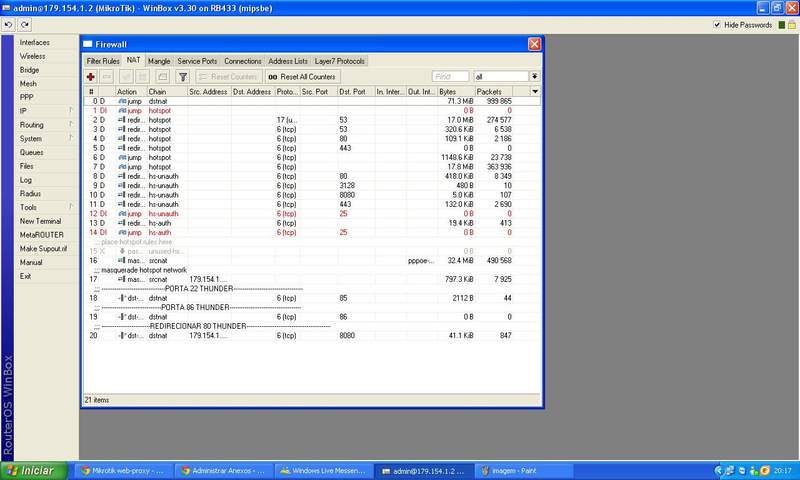This screenshot has width=800, height=480.
Task: Open the 'all' chain filter dropdown
Action: point(534,76)
